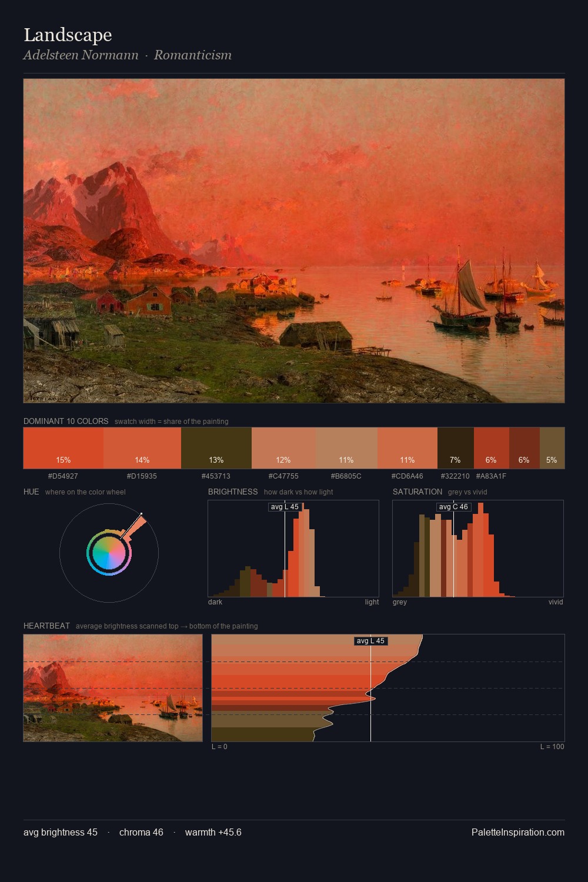Viewport: 588px width, 882px height.
Task: Click the 'grey' saturation axis label
Action: pyautogui.click(x=400, y=602)
